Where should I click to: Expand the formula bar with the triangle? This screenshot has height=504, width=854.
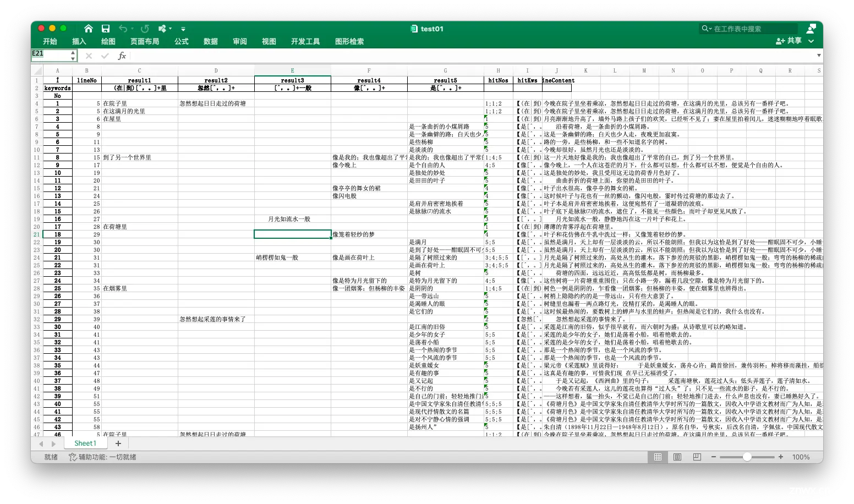819,56
